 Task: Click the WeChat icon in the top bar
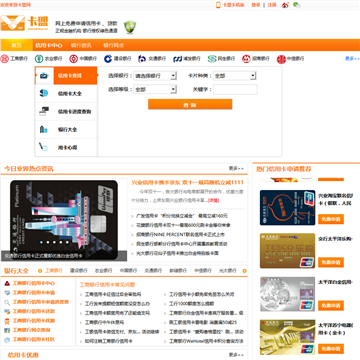(296, 5)
